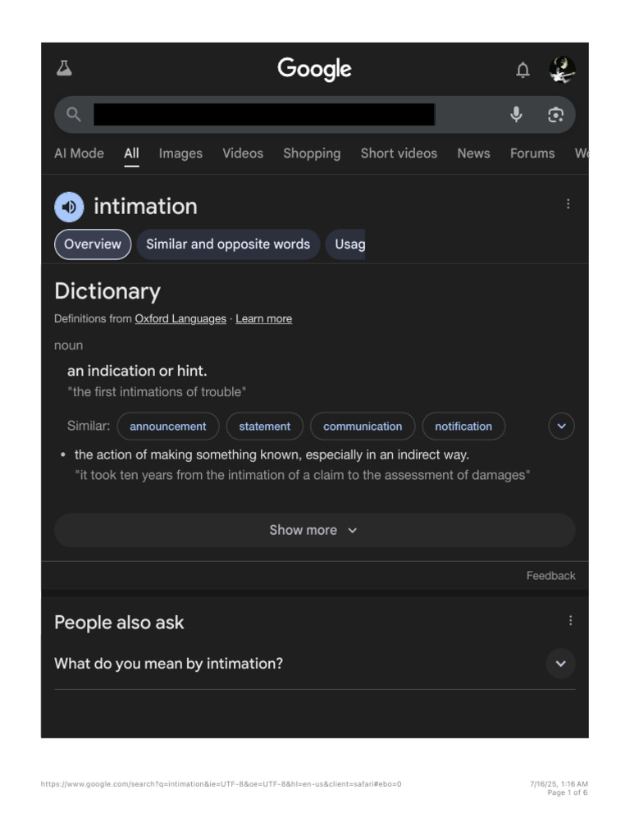Open the notifications bell
The image size is (630, 840).
point(523,70)
